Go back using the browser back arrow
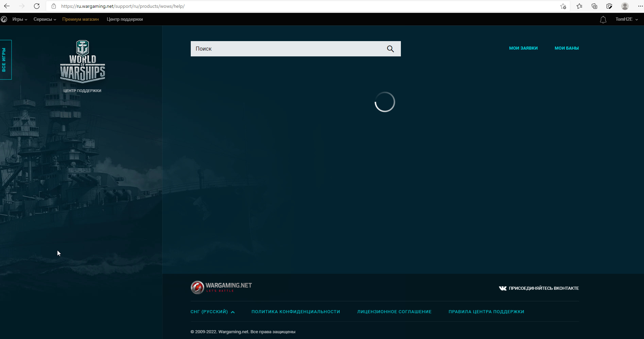The height and width of the screenshot is (339, 644). click(7, 6)
